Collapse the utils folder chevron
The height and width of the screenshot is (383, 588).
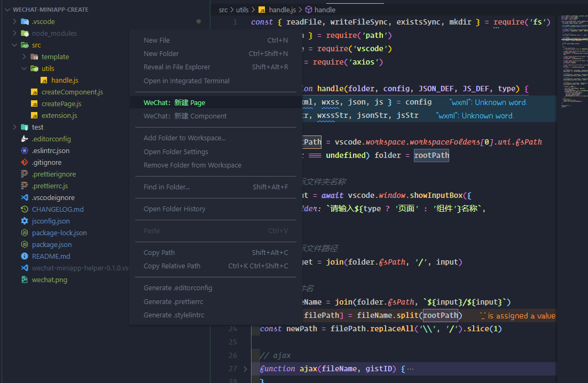[x=24, y=68]
